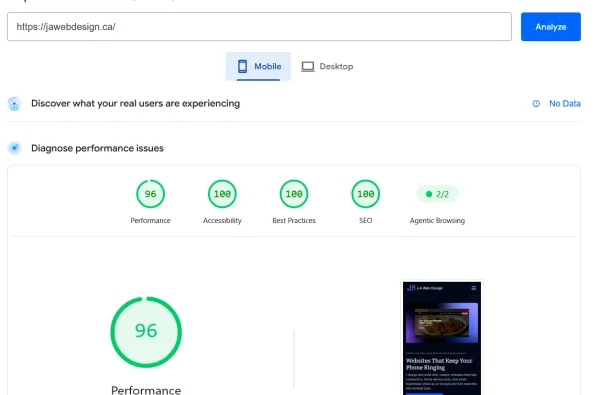This screenshot has height=395, width=600.
Task: Open the Accessibility 100 score gauge
Action: pyautogui.click(x=222, y=194)
